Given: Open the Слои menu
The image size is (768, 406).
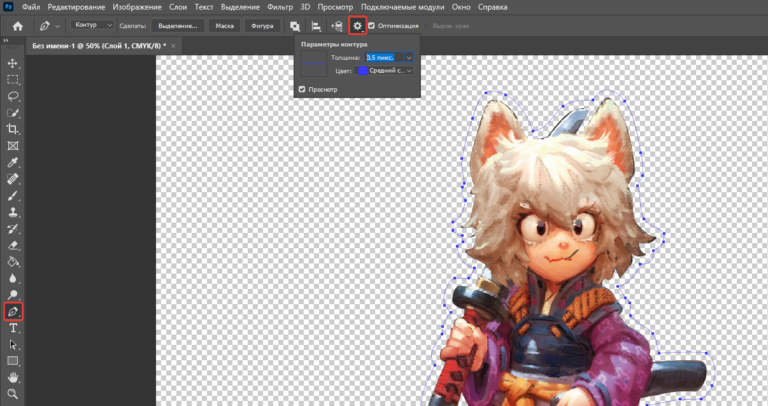Looking at the screenshot, I should (178, 7).
